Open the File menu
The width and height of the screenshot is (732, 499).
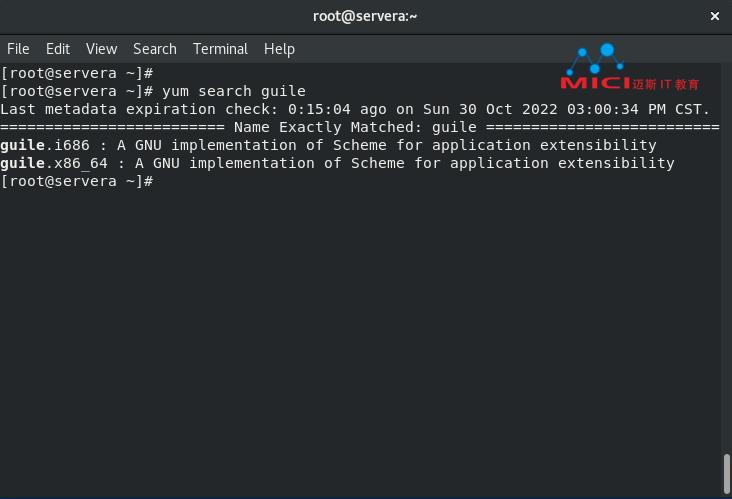click(x=18, y=49)
